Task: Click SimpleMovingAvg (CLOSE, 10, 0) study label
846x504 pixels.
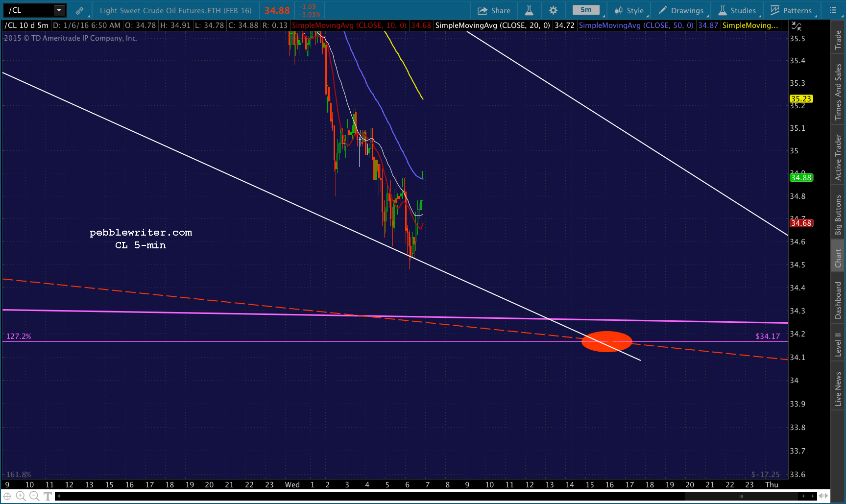Action: pyautogui.click(x=349, y=25)
